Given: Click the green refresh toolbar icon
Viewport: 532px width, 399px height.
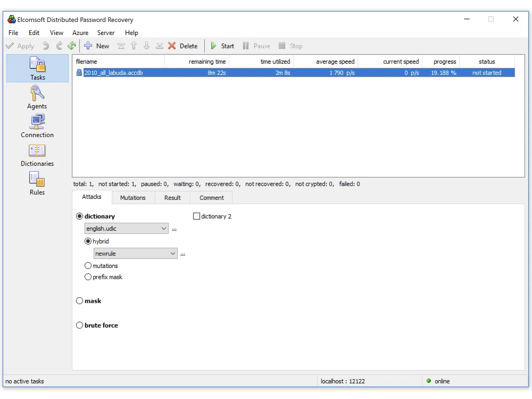Looking at the screenshot, I should [72, 46].
